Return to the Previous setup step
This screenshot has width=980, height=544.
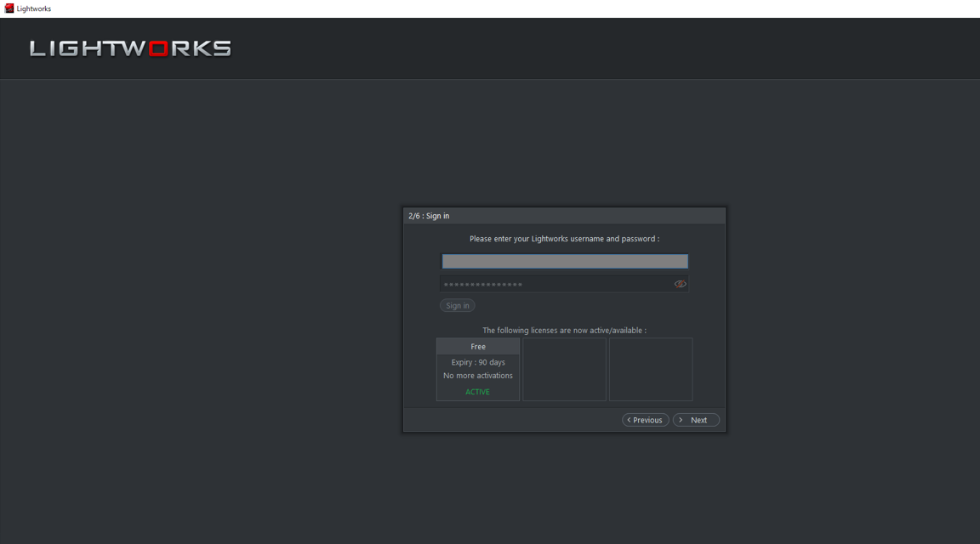click(645, 420)
